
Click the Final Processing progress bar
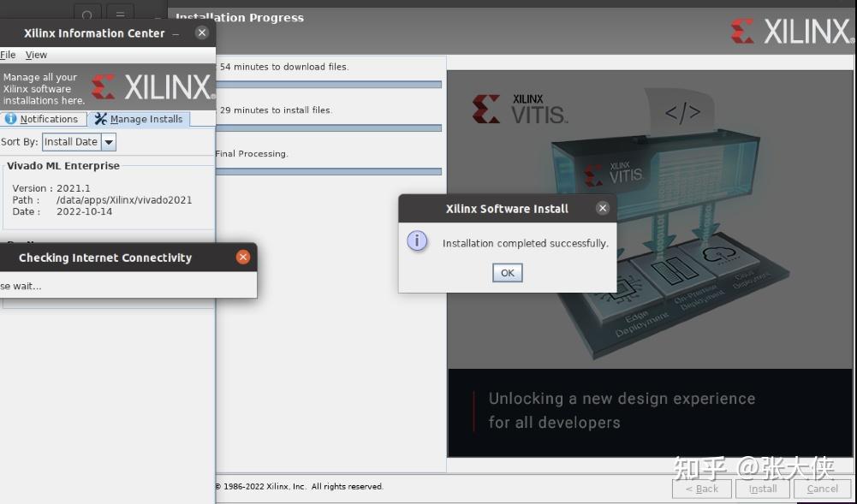(330, 170)
